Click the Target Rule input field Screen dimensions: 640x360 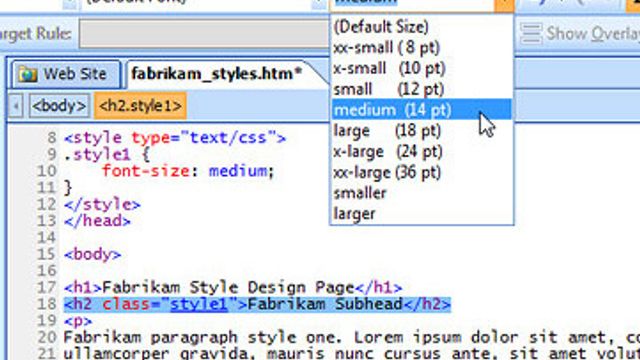(204, 33)
